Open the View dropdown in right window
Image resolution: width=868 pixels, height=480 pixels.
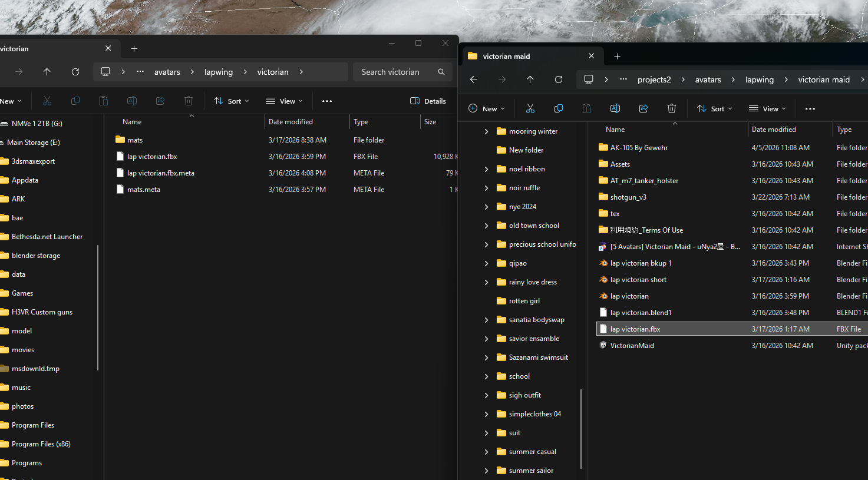click(767, 109)
